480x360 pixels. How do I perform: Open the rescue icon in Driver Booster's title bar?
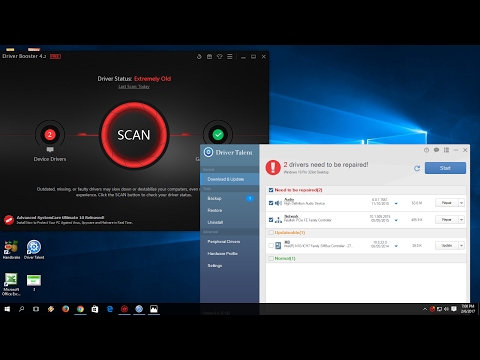(199, 57)
